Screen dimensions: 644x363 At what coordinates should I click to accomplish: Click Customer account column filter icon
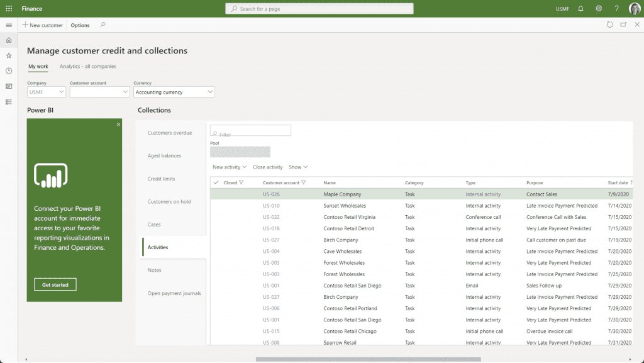pyautogui.click(x=304, y=182)
